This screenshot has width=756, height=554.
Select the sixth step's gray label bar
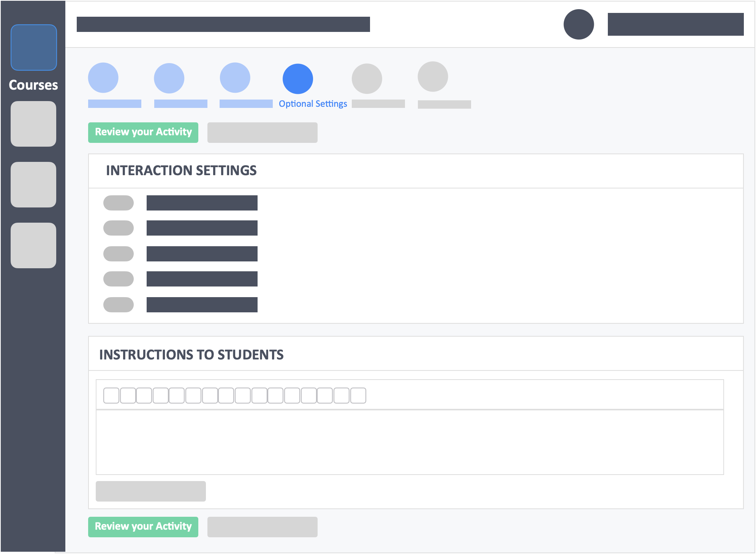coord(444,104)
